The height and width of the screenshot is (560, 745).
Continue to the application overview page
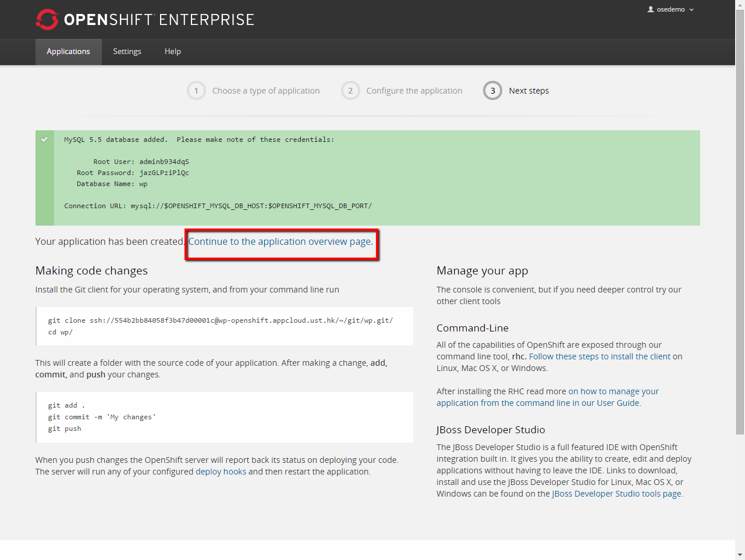pos(279,242)
